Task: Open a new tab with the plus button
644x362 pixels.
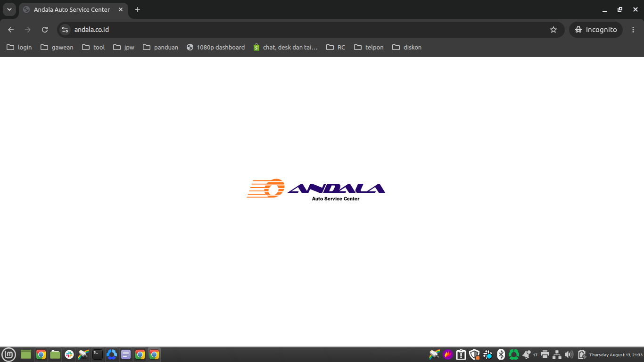Action: click(x=138, y=9)
